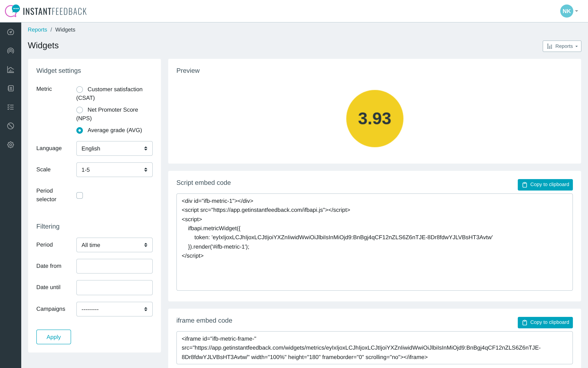
Task: Open the Scale dropdown showing 1-5
Action: 115,170
